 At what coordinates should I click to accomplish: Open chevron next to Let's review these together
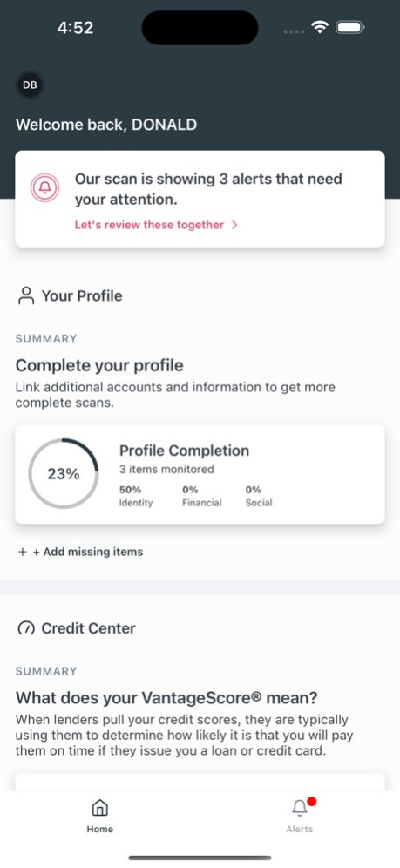tap(234, 225)
